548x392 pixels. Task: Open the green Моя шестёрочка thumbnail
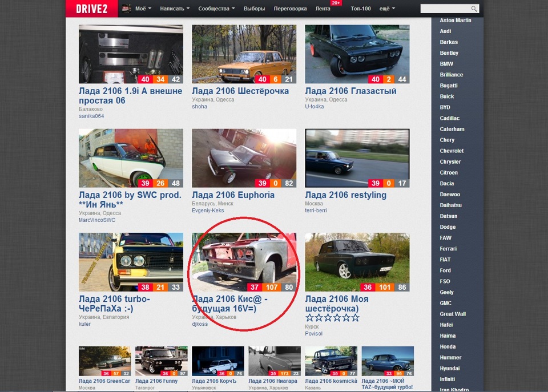357,262
